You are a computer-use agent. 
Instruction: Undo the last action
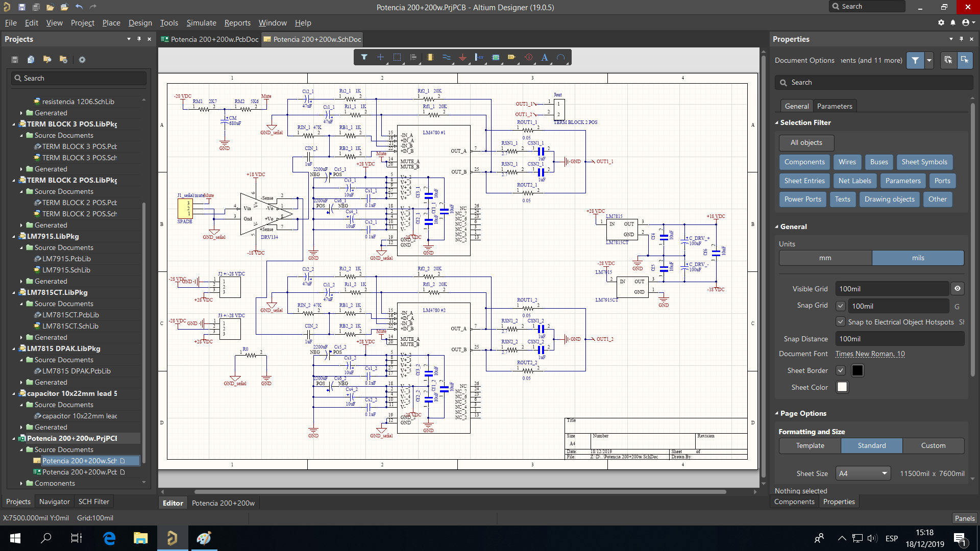79,7
